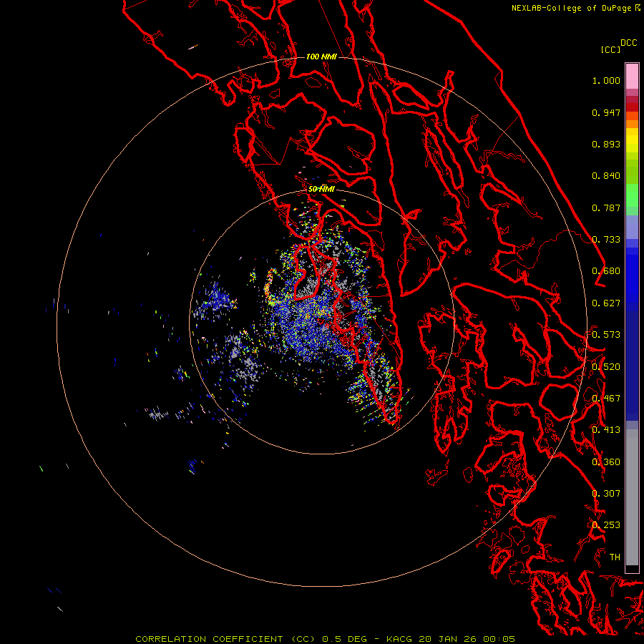This screenshot has height=644, width=644.
Task: Click the 0.413 legend value
Action: tap(606, 430)
